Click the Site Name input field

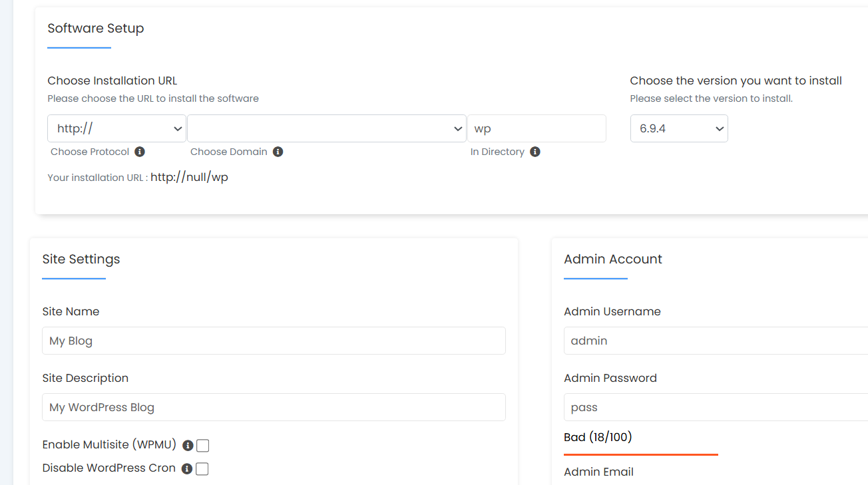(x=274, y=341)
